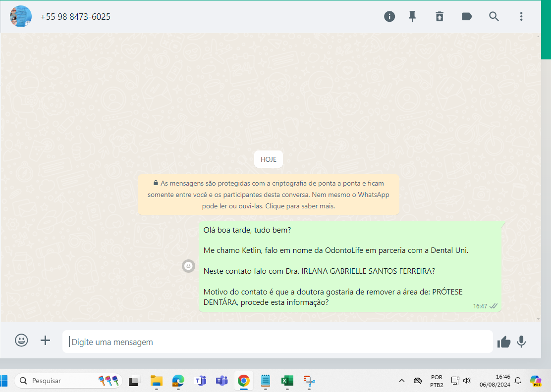
Task: Open the attach plus menu
Action: 45,341
